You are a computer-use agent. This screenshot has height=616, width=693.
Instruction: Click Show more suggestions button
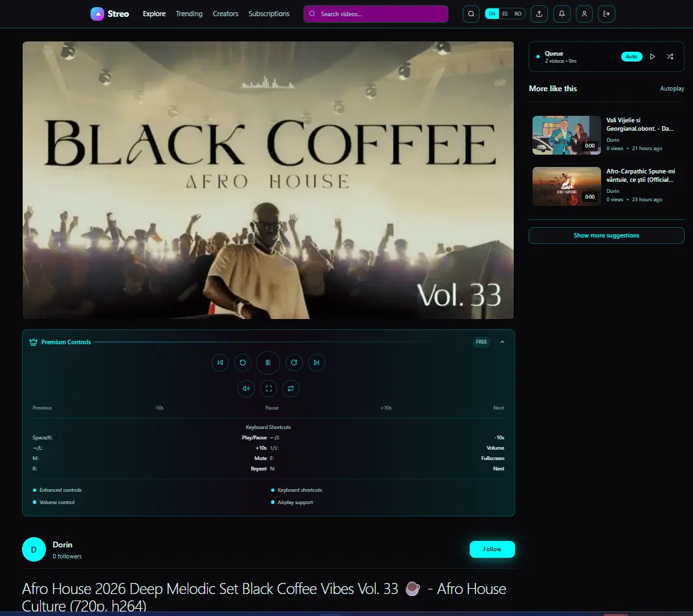(606, 236)
